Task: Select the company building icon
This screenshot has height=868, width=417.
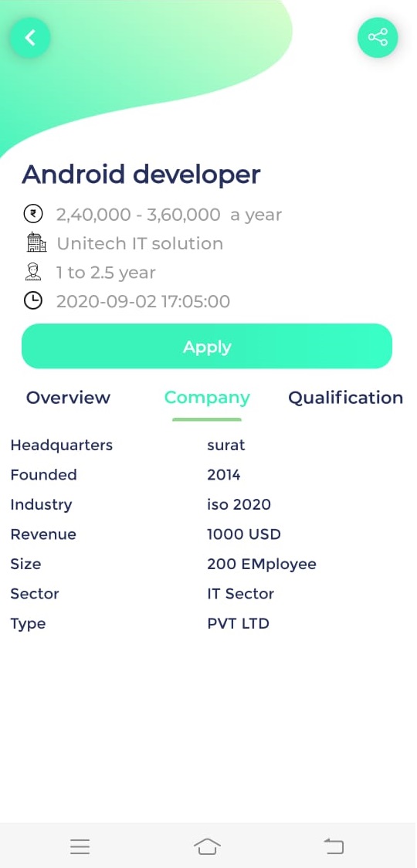Action: [x=36, y=242]
